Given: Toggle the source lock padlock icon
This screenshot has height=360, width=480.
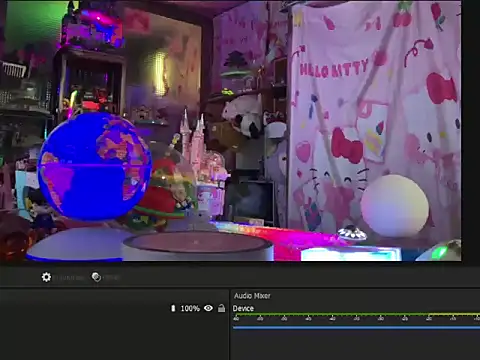Looking at the screenshot, I should 221,308.
